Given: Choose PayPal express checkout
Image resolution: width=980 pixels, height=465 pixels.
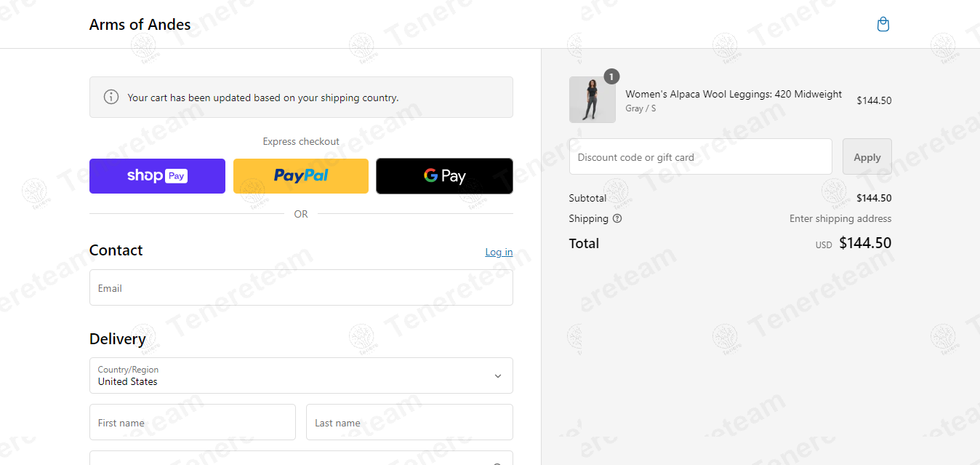Looking at the screenshot, I should coord(301,176).
